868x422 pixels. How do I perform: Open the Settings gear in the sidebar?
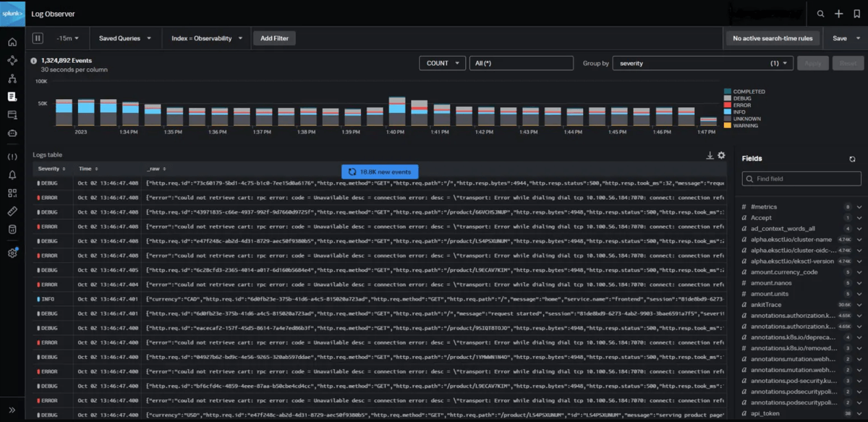(12, 253)
